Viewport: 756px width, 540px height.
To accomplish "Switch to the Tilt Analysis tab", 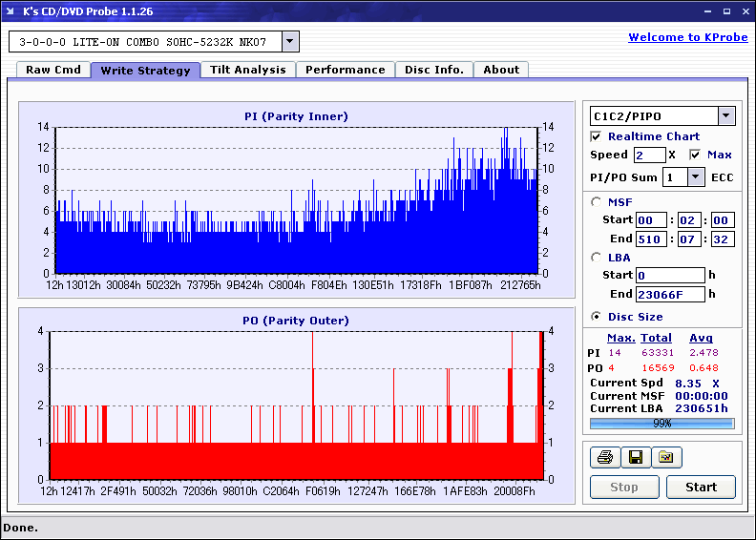I will tap(248, 70).
